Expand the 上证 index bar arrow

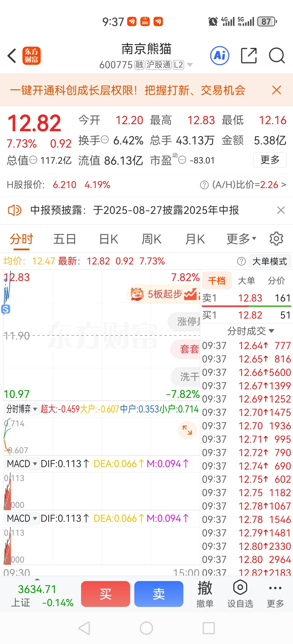point(37,579)
